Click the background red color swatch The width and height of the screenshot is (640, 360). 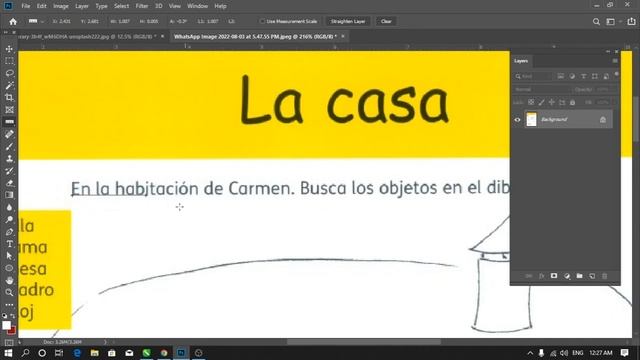point(13,330)
